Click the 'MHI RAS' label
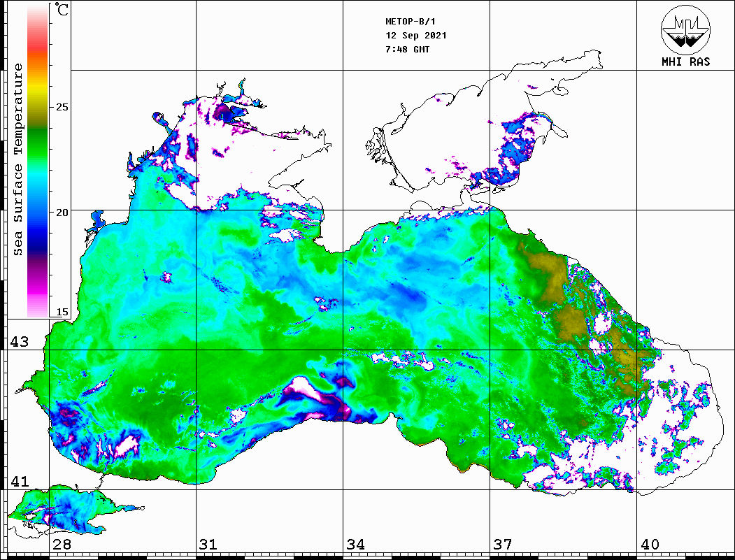Viewport: 735px width, 560px height. coord(686,62)
